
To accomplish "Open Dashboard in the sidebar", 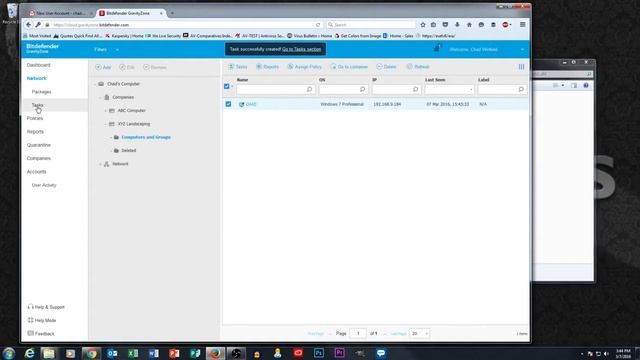I will click(39, 65).
